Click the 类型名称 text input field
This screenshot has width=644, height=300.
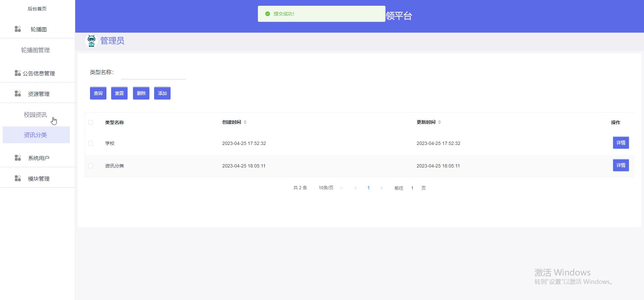coord(153,73)
